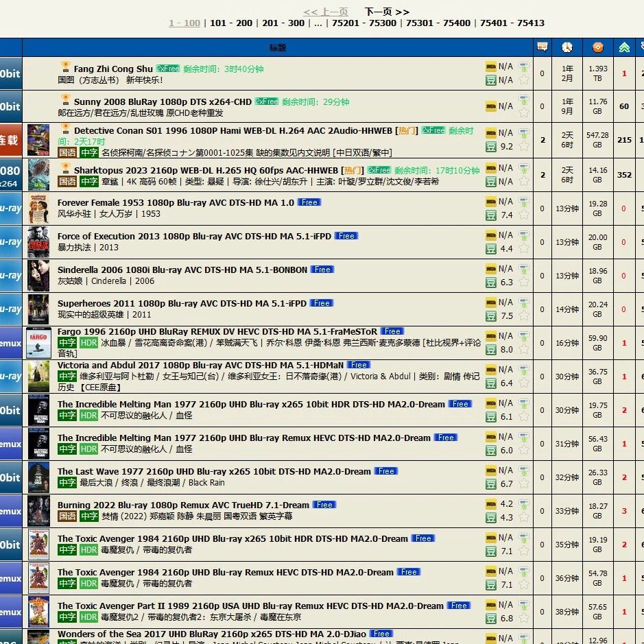Sort by 标题 column header
The width and height of the screenshot is (644, 644).
pos(278,47)
